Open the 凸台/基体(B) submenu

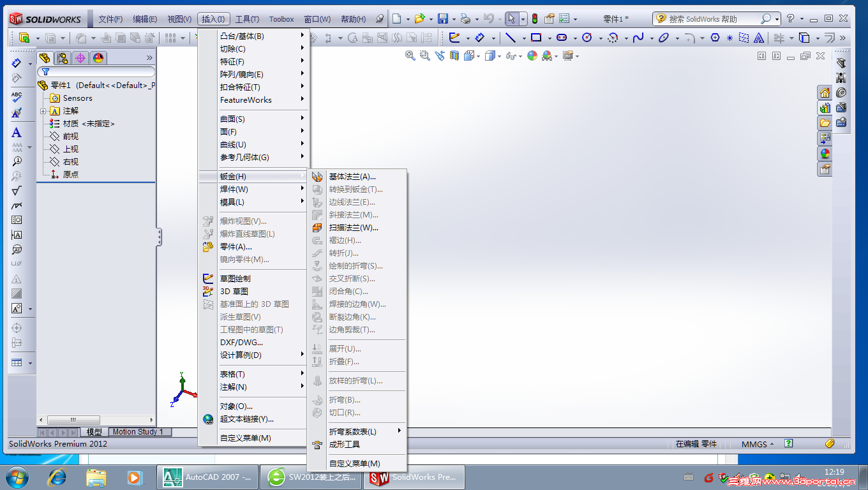pyautogui.click(x=254, y=36)
